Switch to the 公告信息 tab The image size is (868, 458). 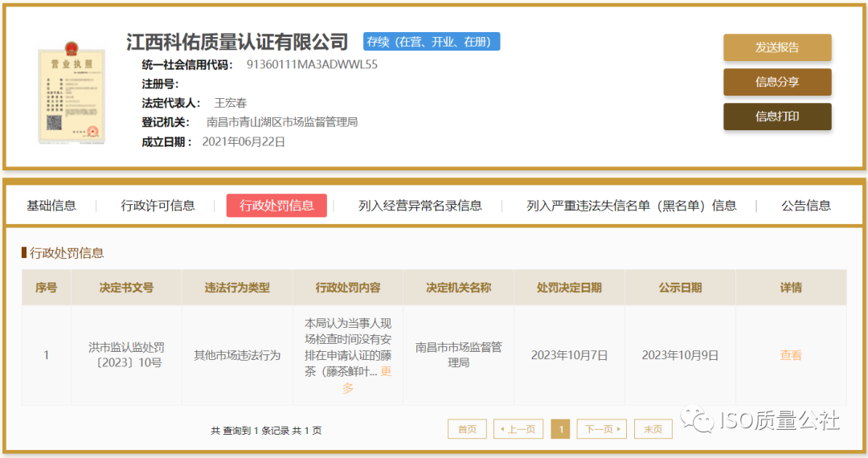pos(806,206)
